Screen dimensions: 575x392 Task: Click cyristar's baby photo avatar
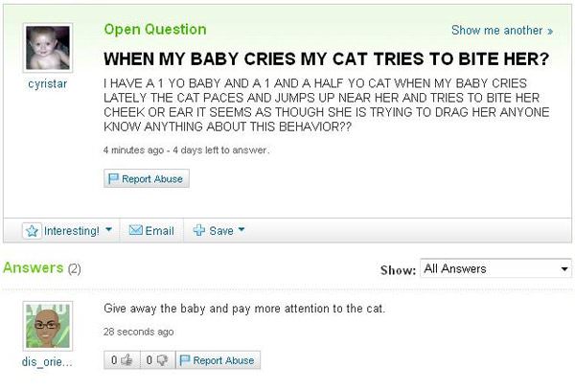click(x=47, y=49)
